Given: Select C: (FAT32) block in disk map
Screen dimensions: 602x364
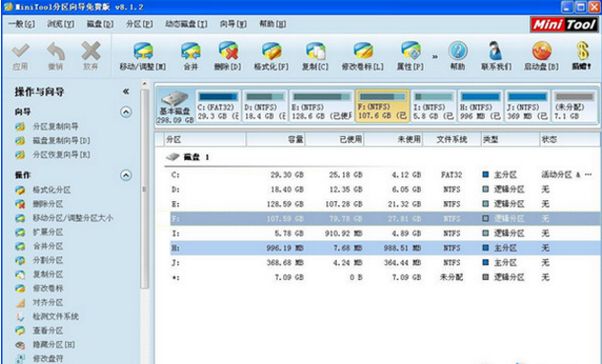Looking at the screenshot, I should click(218, 107).
